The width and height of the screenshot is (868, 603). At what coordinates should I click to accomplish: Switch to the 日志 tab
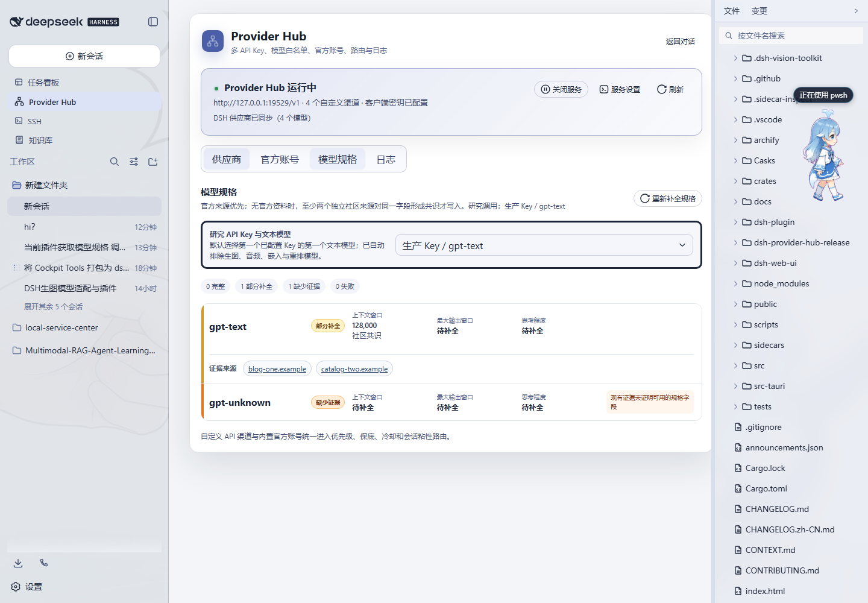pos(386,159)
